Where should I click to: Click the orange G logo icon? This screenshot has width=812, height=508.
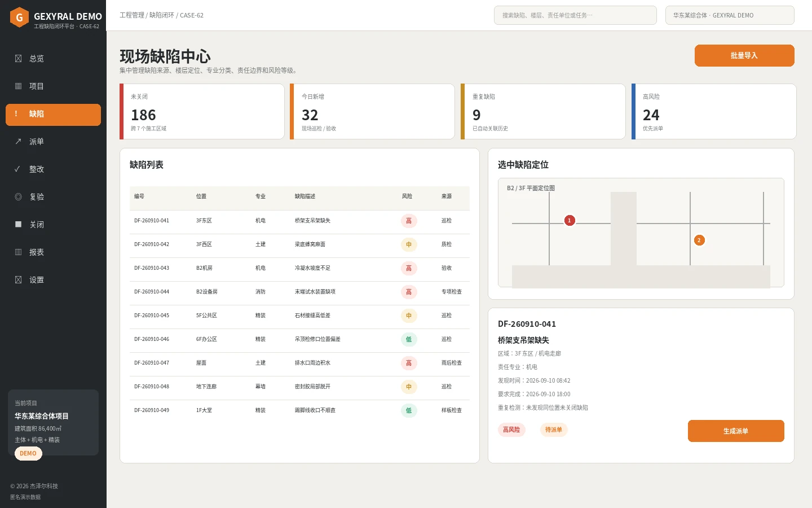tap(19, 17)
